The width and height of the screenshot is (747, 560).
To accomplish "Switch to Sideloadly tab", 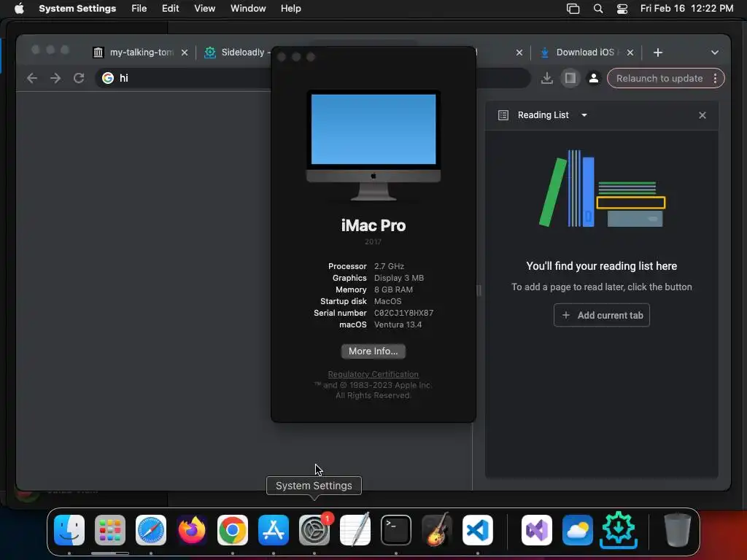I will (x=237, y=52).
